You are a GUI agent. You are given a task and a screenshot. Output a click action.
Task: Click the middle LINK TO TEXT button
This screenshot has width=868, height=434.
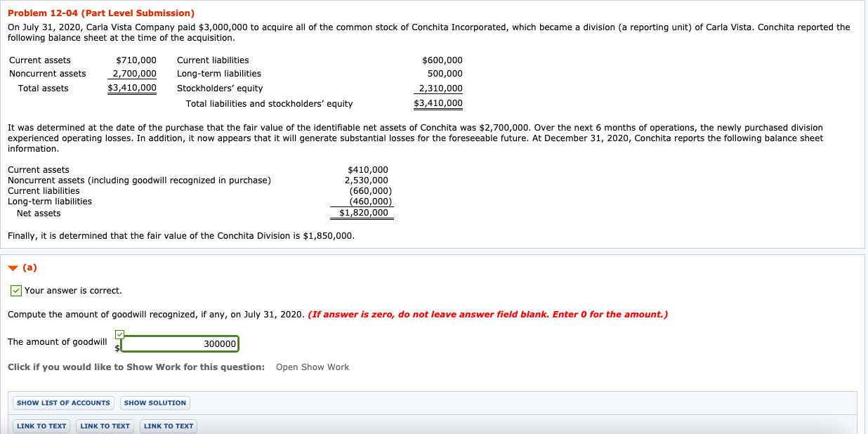pyautogui.click(x=105, y=426)
